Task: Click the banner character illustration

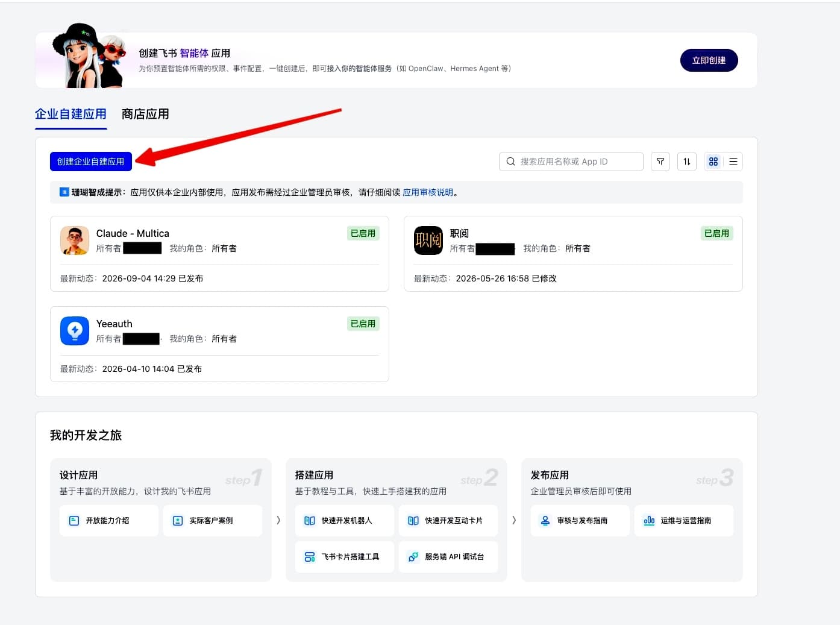Action: pos(89,56)
